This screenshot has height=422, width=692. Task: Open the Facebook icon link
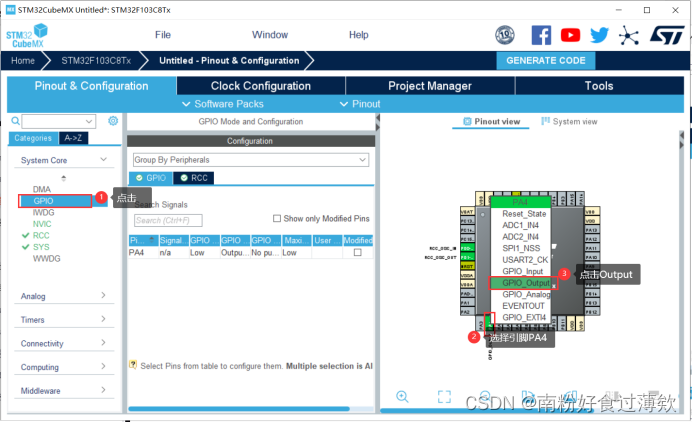(541, 35)
